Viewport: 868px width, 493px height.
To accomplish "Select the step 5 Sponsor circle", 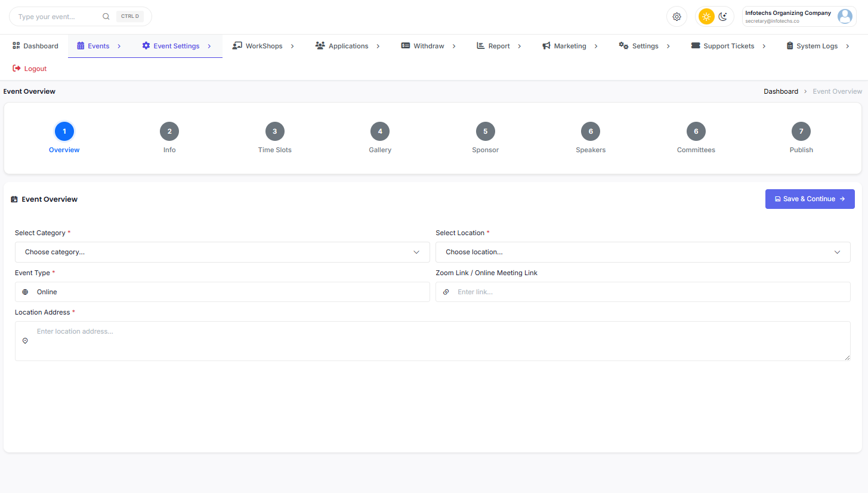I will [485, 132].
